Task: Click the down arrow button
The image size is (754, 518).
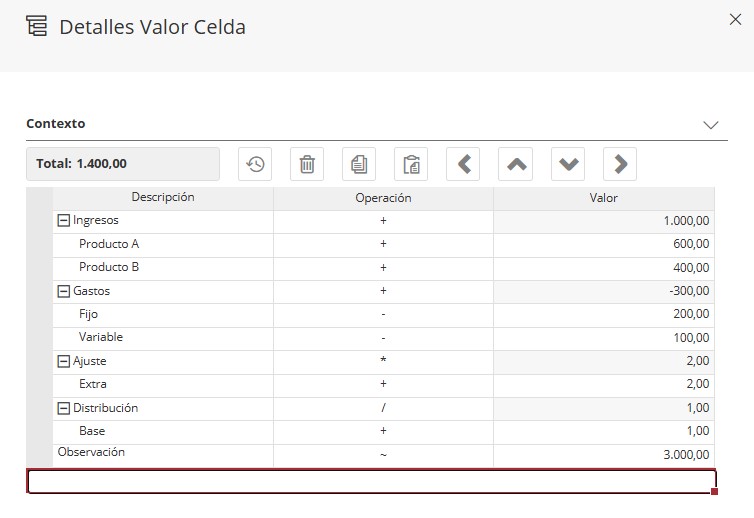Action: (568, 164)
